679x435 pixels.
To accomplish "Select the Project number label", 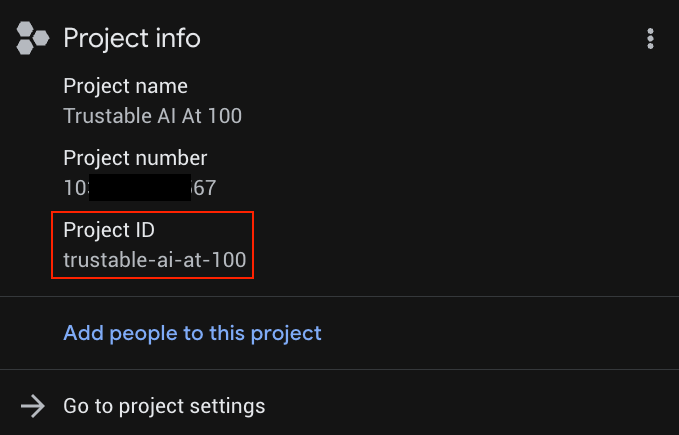I will click(135, 158).
